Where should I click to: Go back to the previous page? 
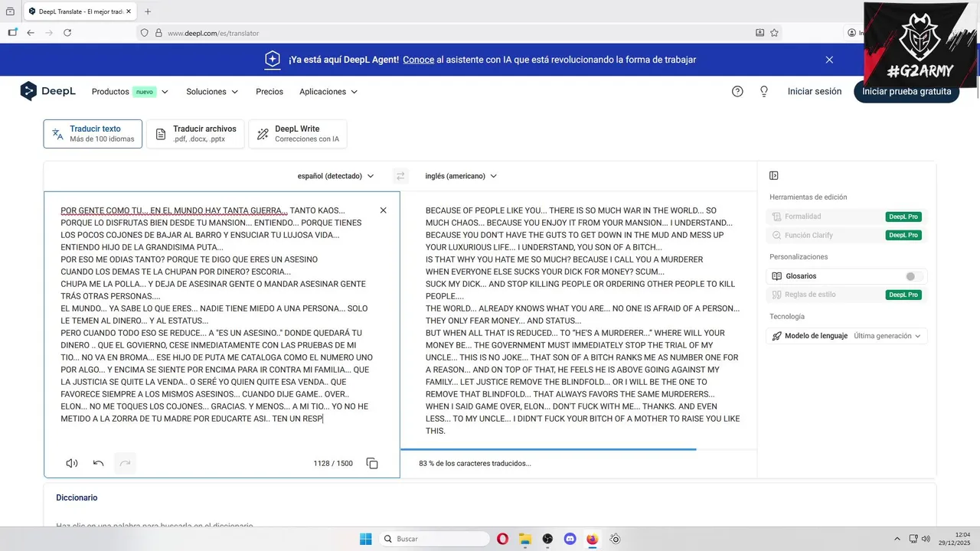[x=31, y=33]
